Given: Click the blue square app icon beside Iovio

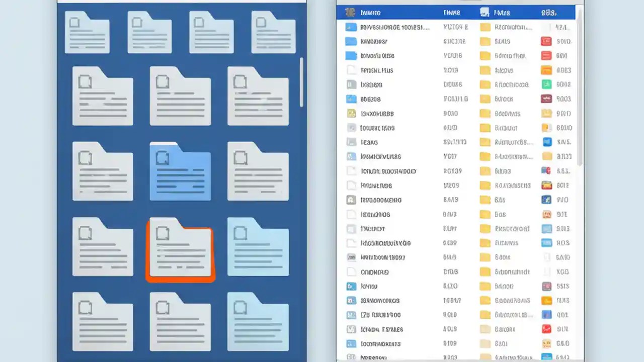Looking at the screenshot, I should pyautogui.click(x=351, y=286).
